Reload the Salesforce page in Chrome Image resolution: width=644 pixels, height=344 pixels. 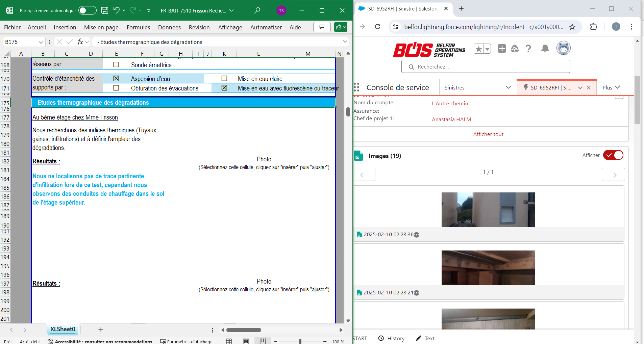(378, 27)
